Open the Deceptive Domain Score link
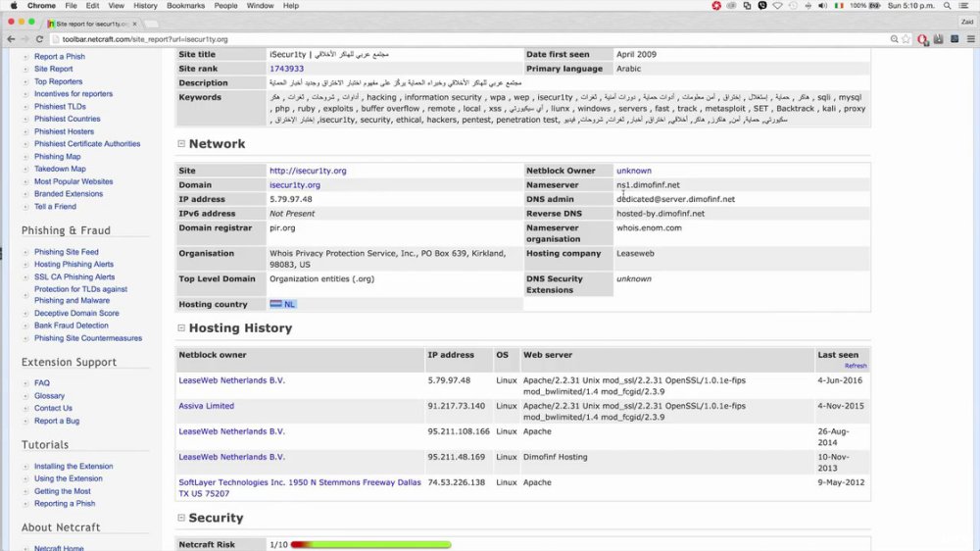980x551 pixels. [x=76, y=314]
